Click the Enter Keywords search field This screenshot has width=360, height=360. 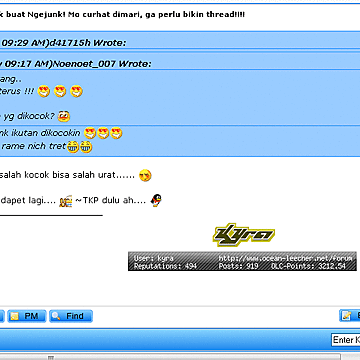(346, 340)
